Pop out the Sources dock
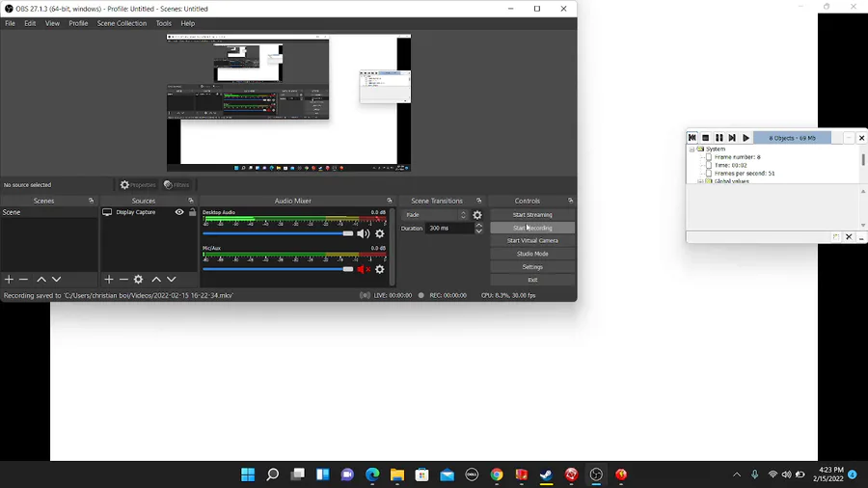This screenshot has width=868, height=488. [191, 201]
